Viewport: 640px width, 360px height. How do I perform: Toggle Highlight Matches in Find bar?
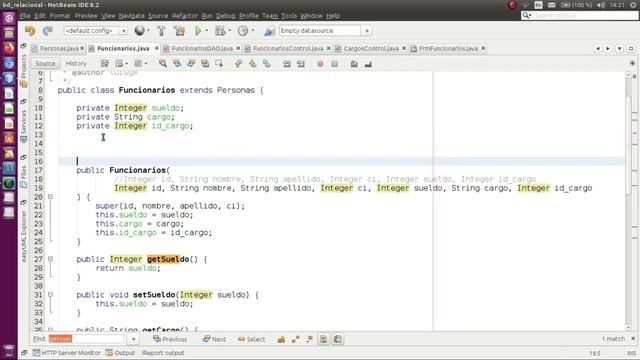click(x=323, y=339)
